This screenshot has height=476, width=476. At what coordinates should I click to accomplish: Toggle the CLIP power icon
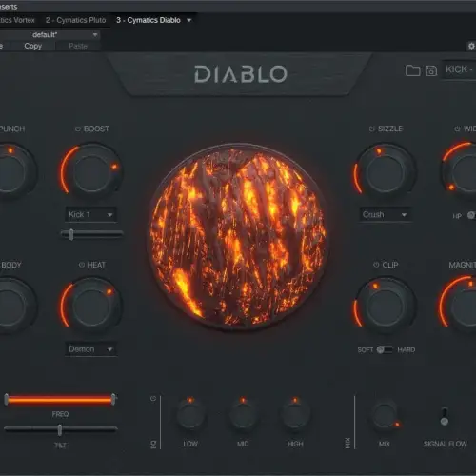[376, 265]
